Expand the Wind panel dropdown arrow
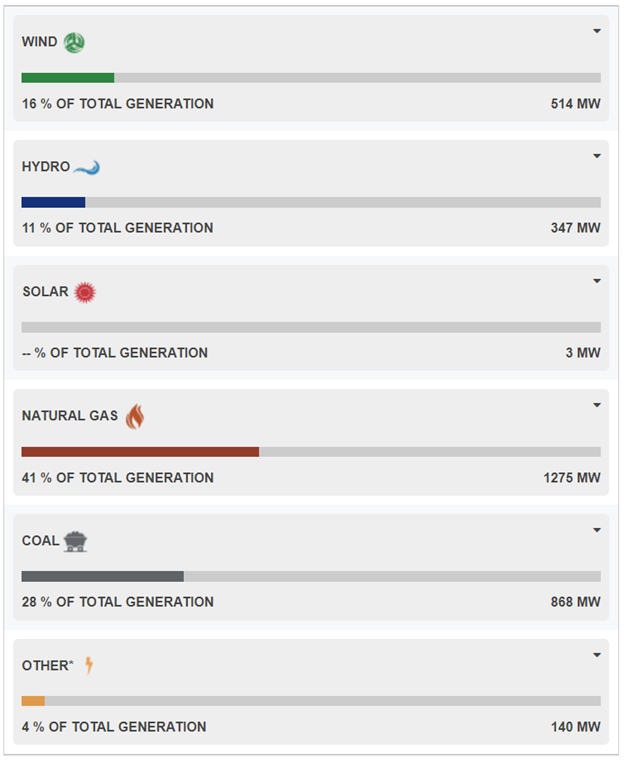The height and width of the screenshot is (763, 624). [x=597, y=31]
